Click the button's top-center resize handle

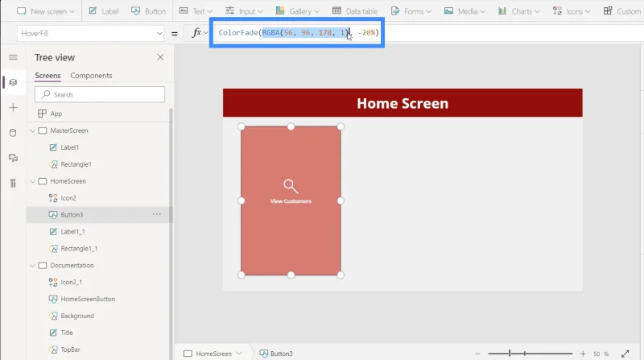(x=291, y=126)
